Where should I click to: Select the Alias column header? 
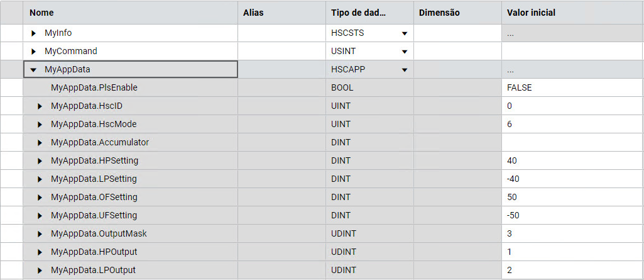tap(253, 13)
